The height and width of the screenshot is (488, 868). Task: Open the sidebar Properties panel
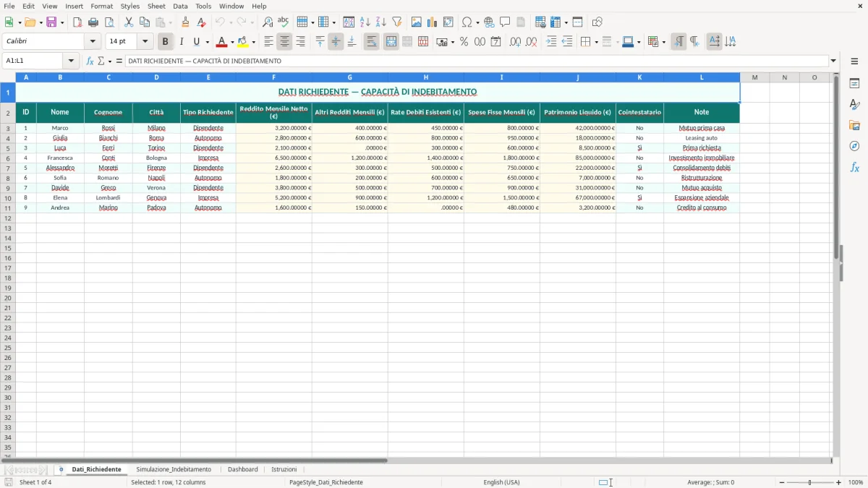[x=854, y=84]
